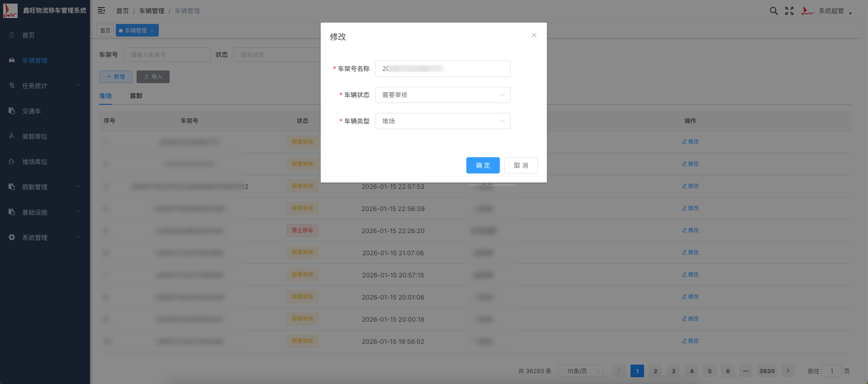
Task: Open the 10条/页 page size dropdown
Action: (x=581, y=371)
